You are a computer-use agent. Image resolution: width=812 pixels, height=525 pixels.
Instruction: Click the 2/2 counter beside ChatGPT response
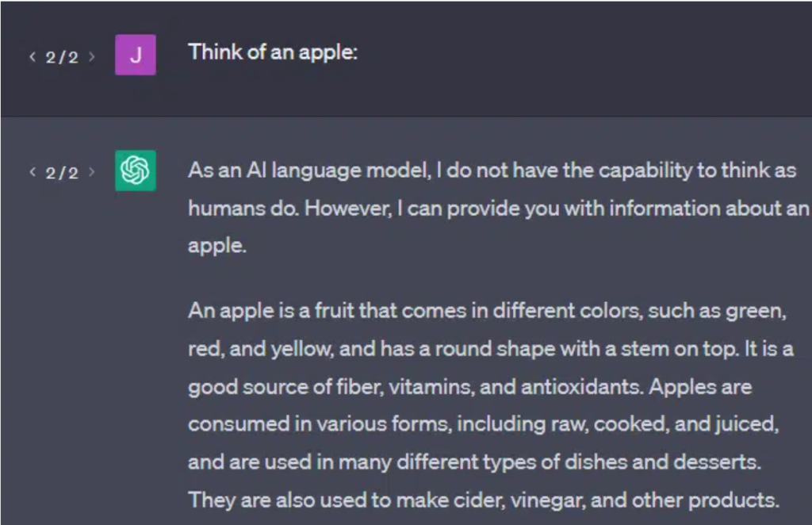coord(62,172)
